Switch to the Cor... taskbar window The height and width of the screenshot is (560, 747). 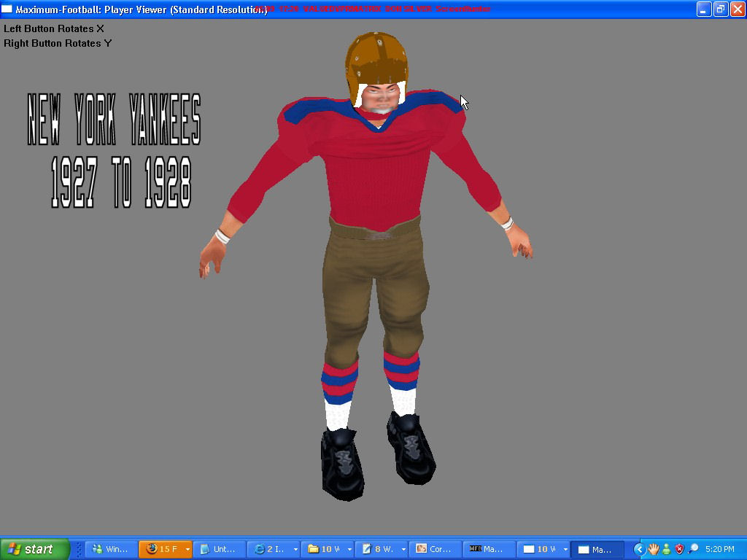435,549
